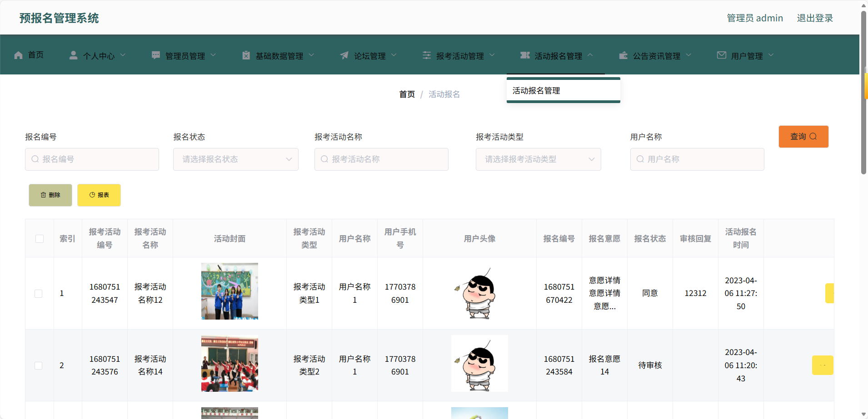Click the 查询 search button
The width and height of the screenshot is (868, 419).
(803, 137)
